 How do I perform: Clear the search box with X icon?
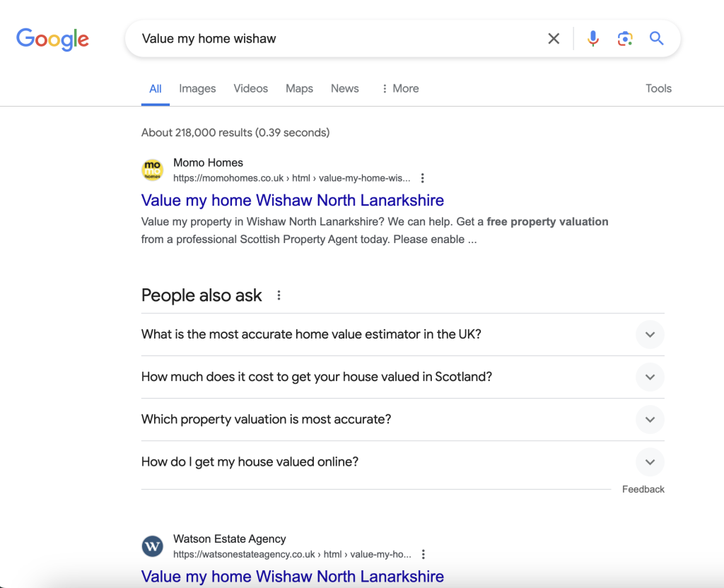click(554, 39)
